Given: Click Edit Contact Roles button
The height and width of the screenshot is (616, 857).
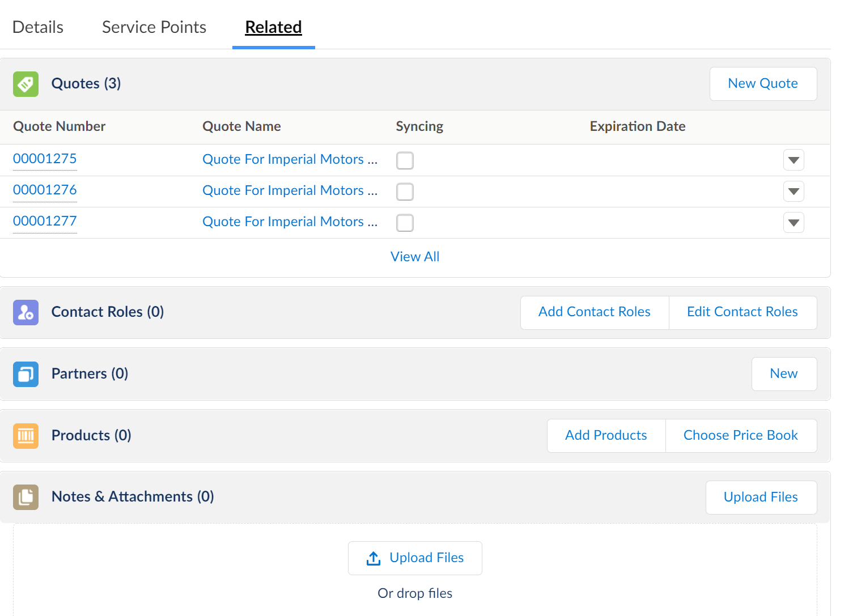Looking at the screenshot, I should tap(743, 312).
